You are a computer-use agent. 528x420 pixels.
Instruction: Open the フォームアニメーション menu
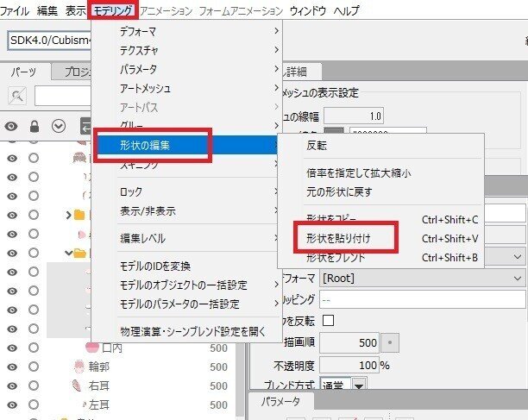[x=241, y=10]
